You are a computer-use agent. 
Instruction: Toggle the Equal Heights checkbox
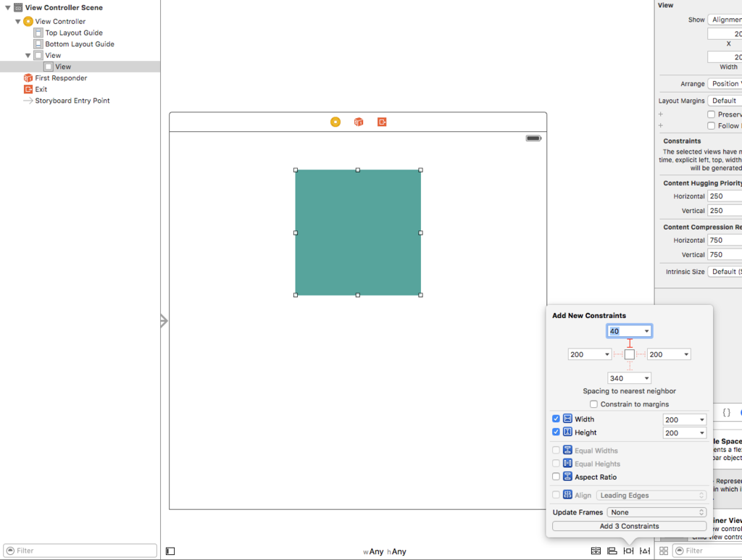(556, 464)
